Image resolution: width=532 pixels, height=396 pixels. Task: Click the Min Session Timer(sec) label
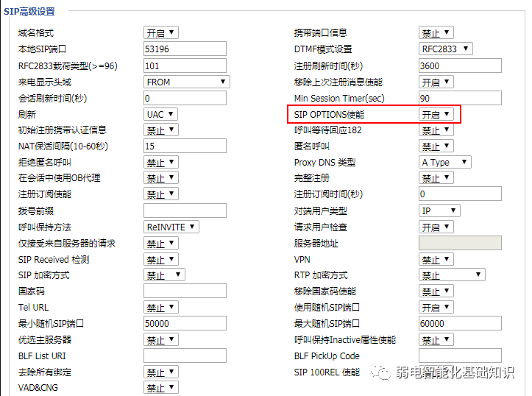(x=339, y=98)
